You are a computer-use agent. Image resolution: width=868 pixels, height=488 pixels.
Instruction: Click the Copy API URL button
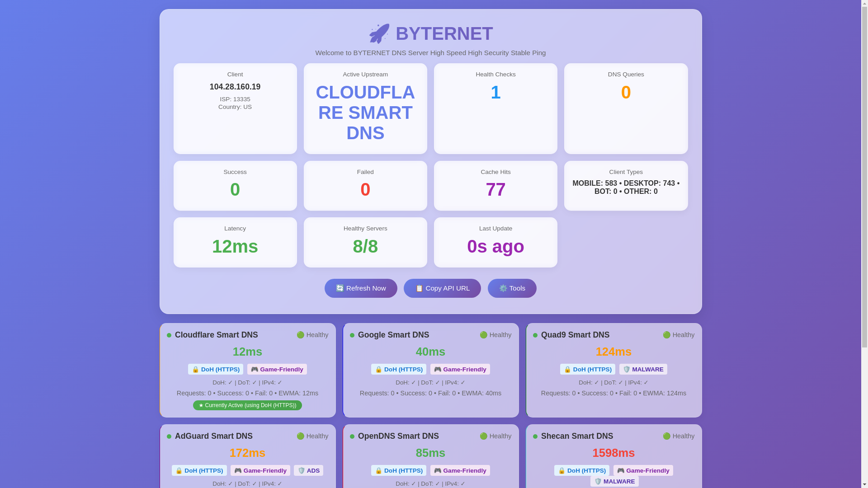tap(442, 288)
